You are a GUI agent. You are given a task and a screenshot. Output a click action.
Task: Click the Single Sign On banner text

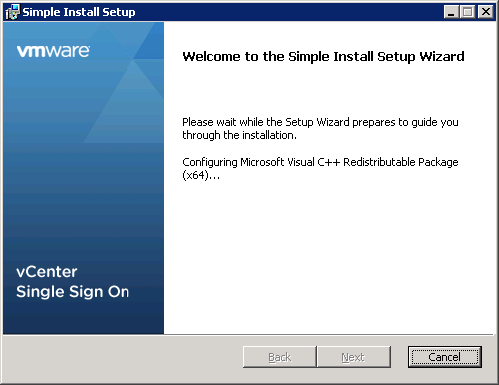click(73, 292)
